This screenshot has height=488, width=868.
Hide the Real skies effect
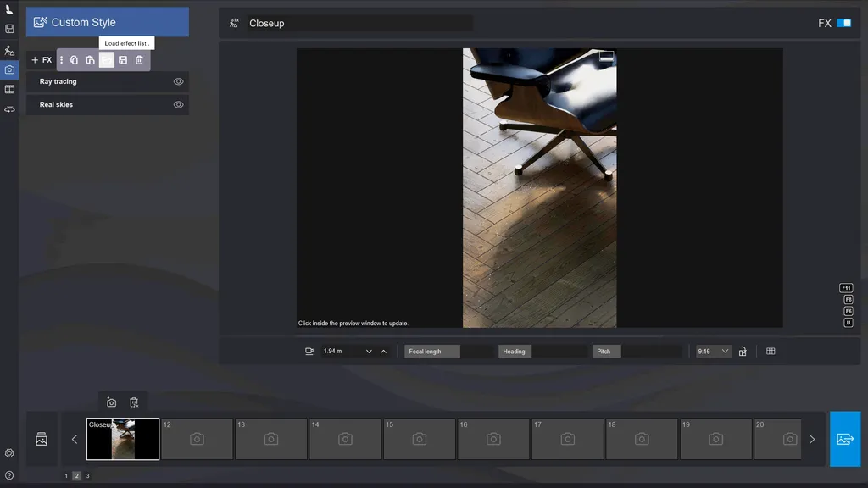tap(178, 105)
